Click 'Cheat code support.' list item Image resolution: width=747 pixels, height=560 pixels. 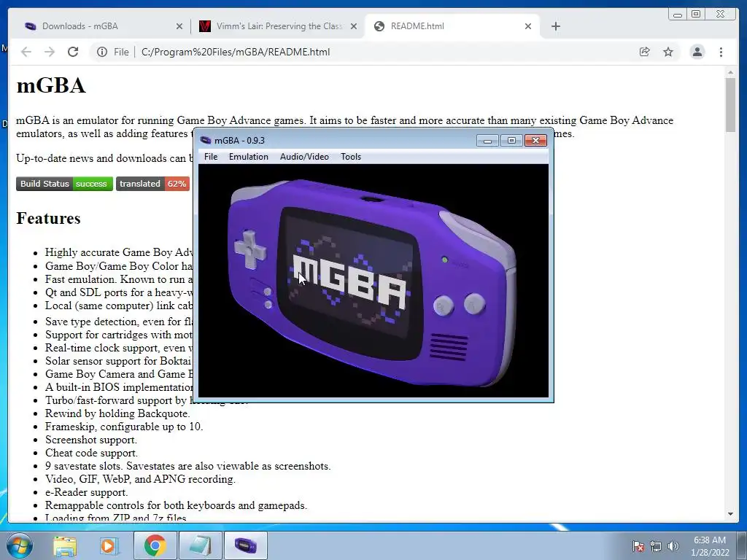[x=91, y=453]
